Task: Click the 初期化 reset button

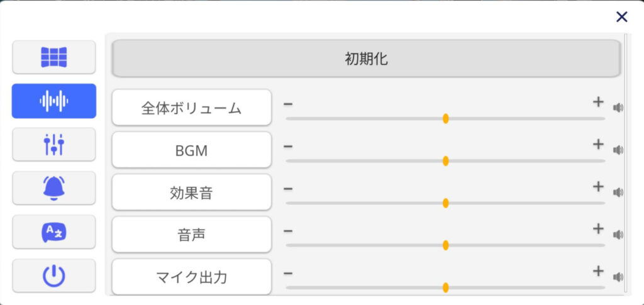Action: pyautogui.click(x=366, y=58)
